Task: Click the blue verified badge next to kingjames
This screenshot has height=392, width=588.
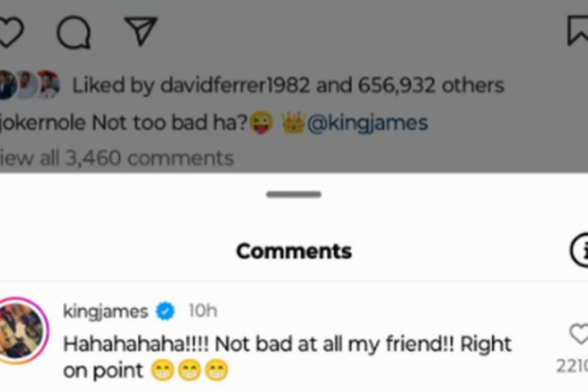Action: [x=165, y=311]
